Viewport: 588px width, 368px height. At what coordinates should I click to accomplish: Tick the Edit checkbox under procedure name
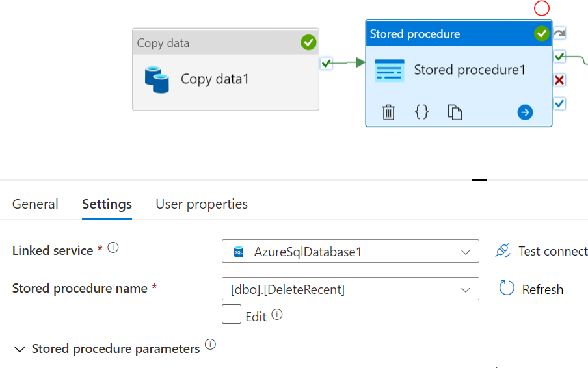[232, 314]
